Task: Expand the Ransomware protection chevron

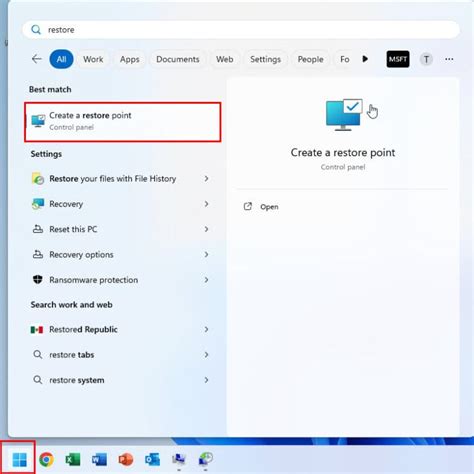Action: tap(206, 280)
